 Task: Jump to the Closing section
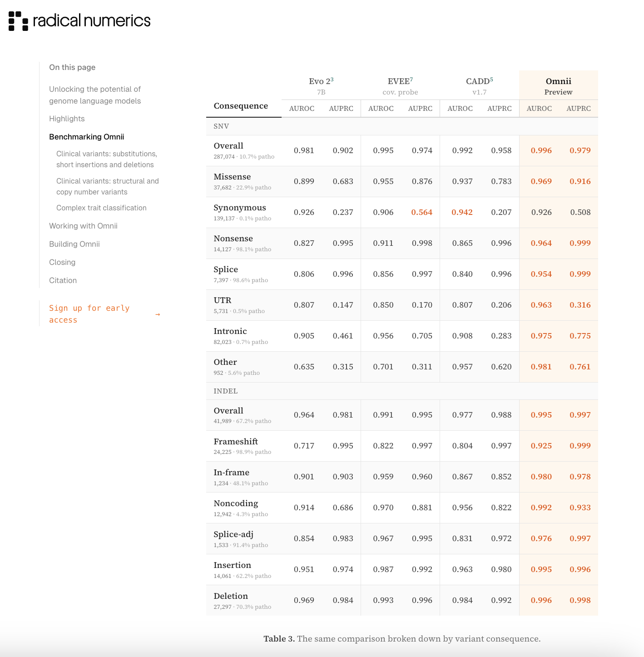pyautogui.click(x=62, y=262)
